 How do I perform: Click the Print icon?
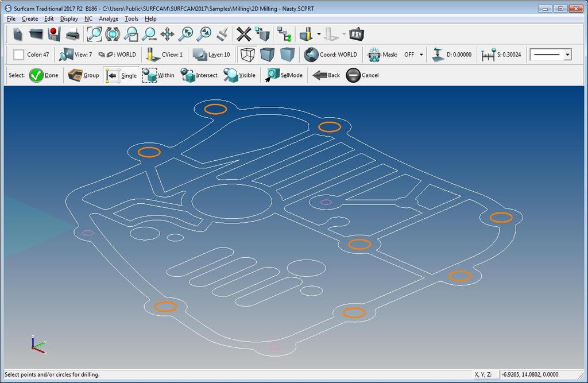tap(73, 34)
